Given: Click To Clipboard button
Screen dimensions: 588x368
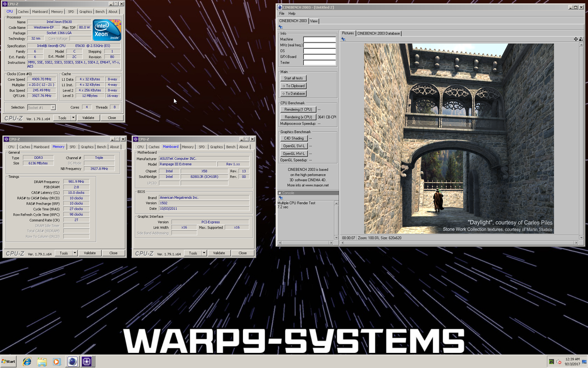Looking at the screenshot, I should [x=293, y=86].
